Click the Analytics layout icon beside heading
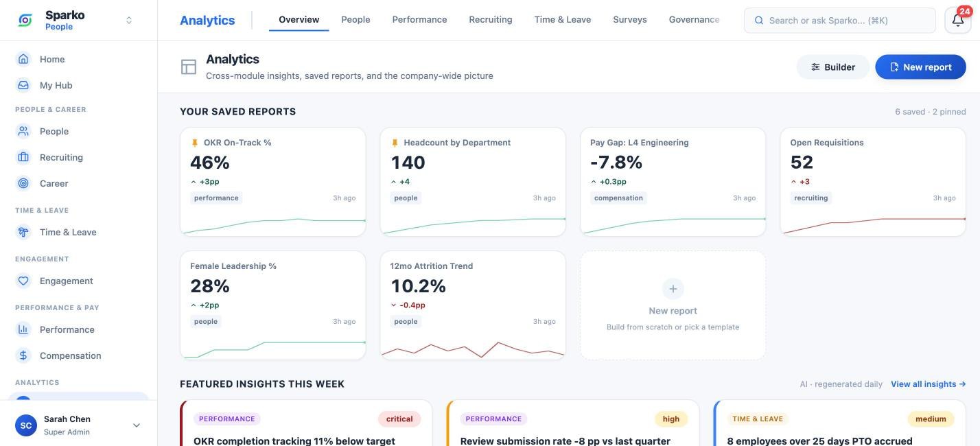This screenshot has height=446, width=980. click(x=189, y=67)
